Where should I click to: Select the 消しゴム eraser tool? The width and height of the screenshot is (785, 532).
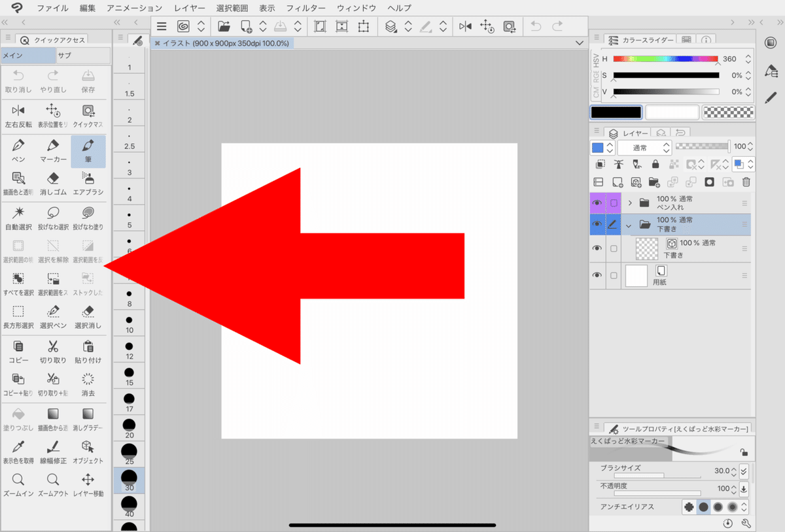(x=53, y=183)
